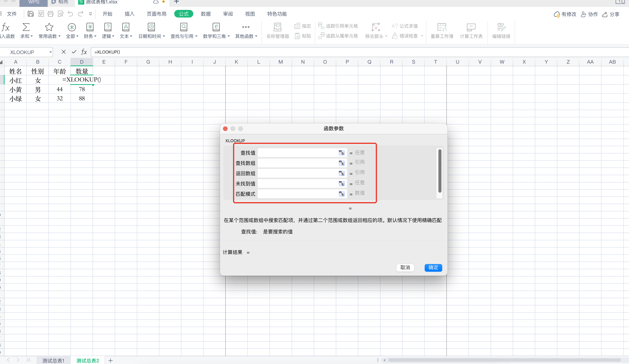Screen dimensions: 629x364
Task: Open the Financial functions icon
Action: (90, 27)
